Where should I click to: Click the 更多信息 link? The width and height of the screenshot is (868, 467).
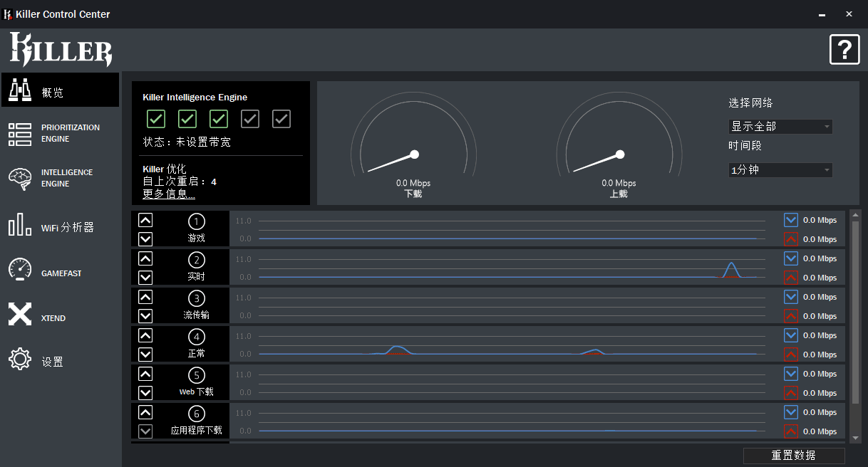coord(169,194)
